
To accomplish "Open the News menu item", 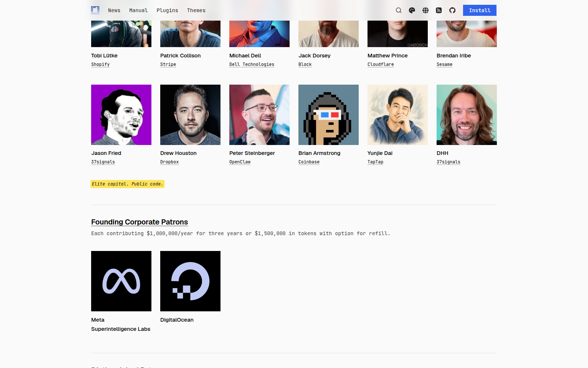I will coord(114,10).
